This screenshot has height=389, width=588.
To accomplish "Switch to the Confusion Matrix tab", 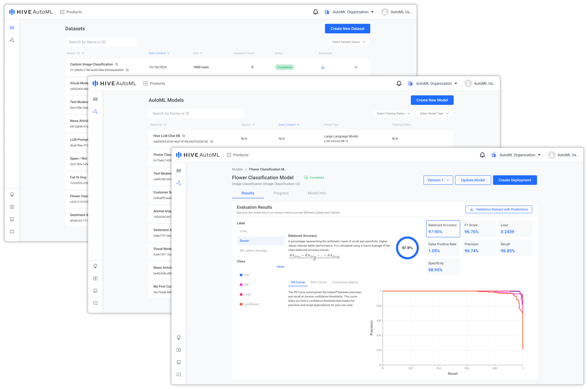I will click(345, 282).
